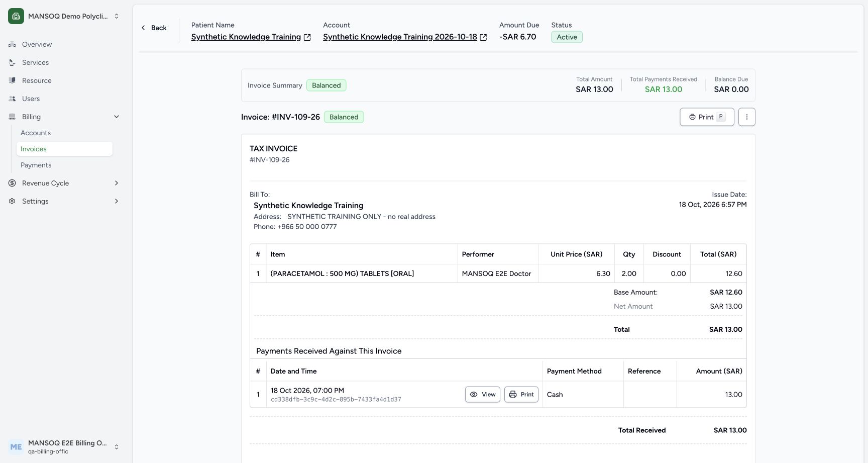Viewport: 868px width, 463px height.
Task: Click the issue date 18 Oct, 2026 6:57 PM
Action: pos(713,205)
